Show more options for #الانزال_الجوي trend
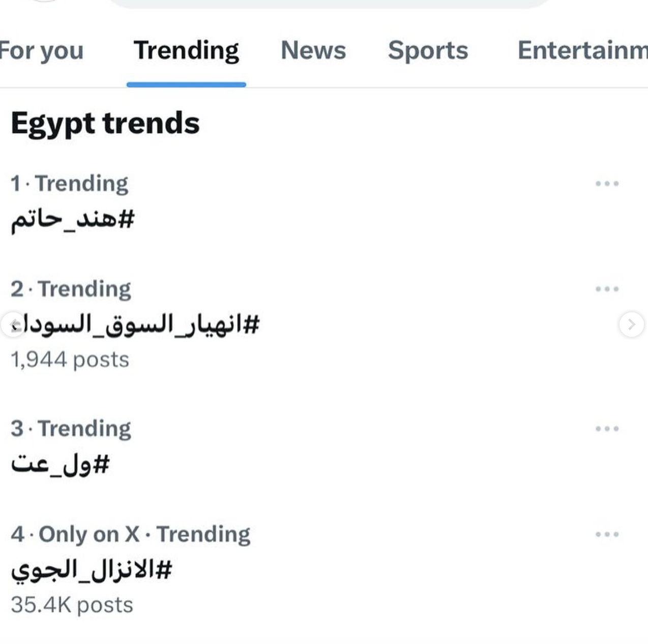Image resolution: width=648 pixels, height=644 pixels. click(607, 534)
